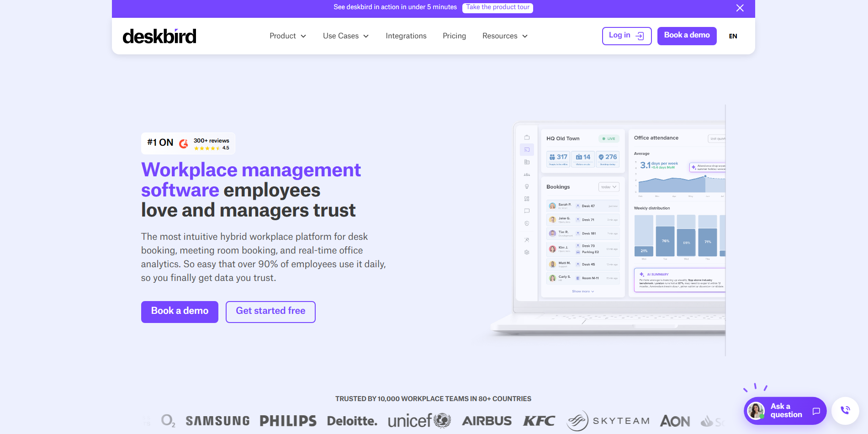868x434 pixels.
Task: Click the KFC logo
Action: coord(539,421)
